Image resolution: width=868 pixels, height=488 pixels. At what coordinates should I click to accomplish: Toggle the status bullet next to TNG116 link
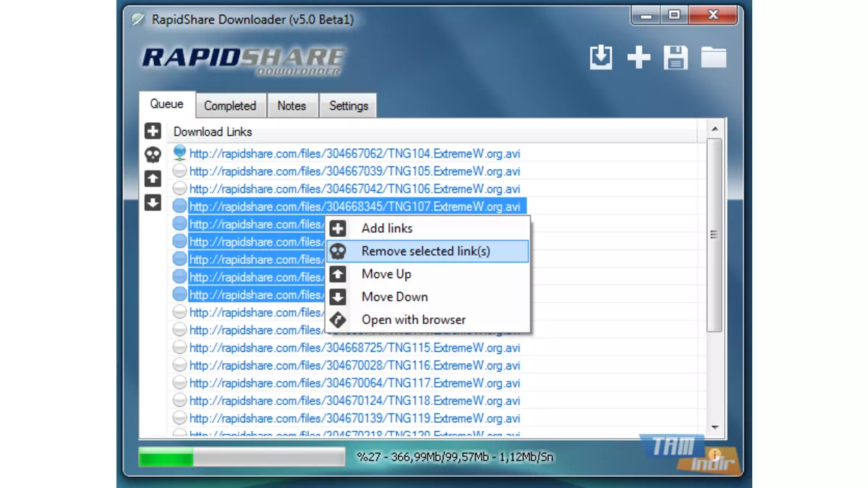point(179,365)
